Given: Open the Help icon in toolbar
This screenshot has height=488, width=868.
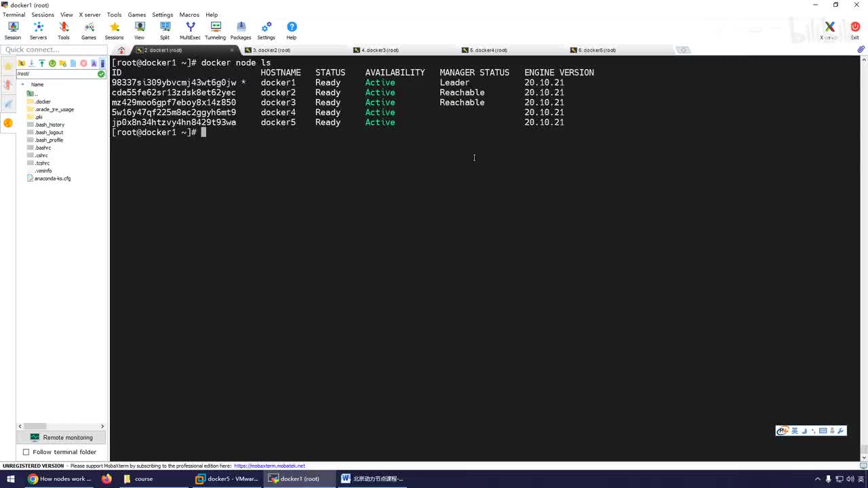Looking at the screenshot, I should tap(292, 30).
